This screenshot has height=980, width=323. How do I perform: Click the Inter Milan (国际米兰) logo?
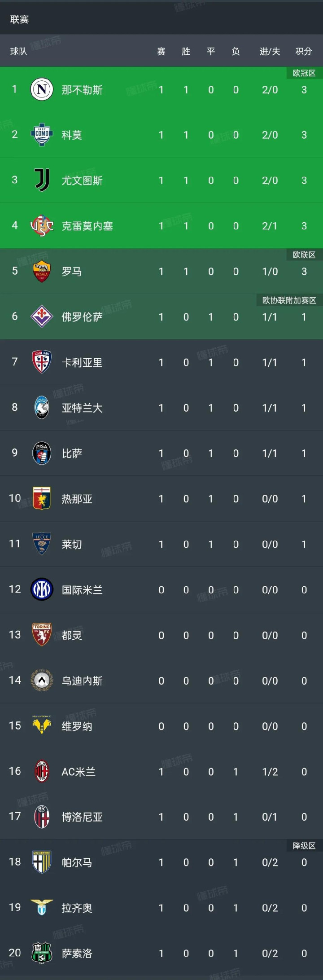tap(42, 589)
